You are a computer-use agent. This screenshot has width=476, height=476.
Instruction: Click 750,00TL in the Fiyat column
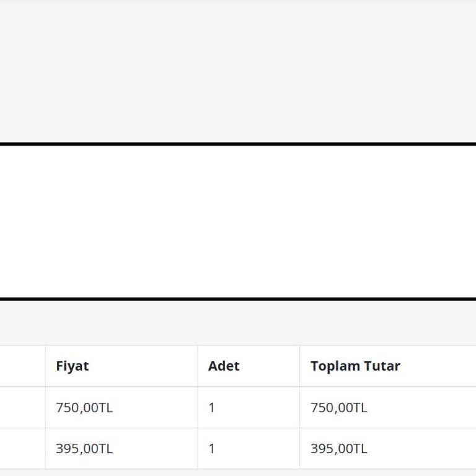84,407
